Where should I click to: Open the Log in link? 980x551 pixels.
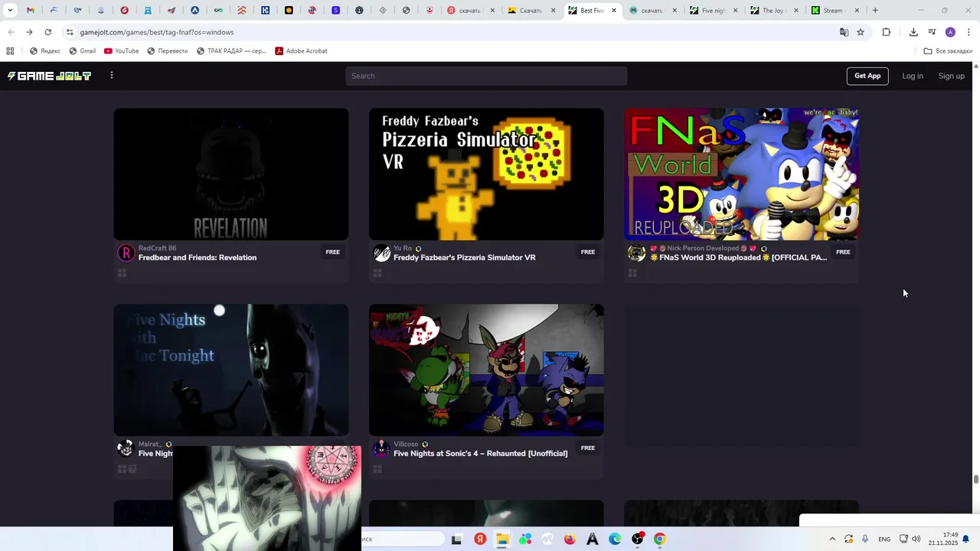(913, 76)
